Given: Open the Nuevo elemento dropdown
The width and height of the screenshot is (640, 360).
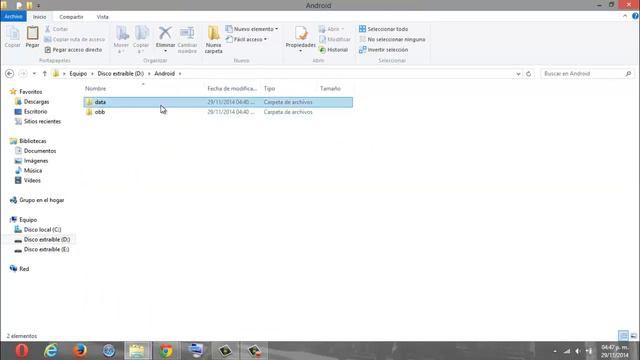Looking at the screenshot, I should tap(252, 29).
